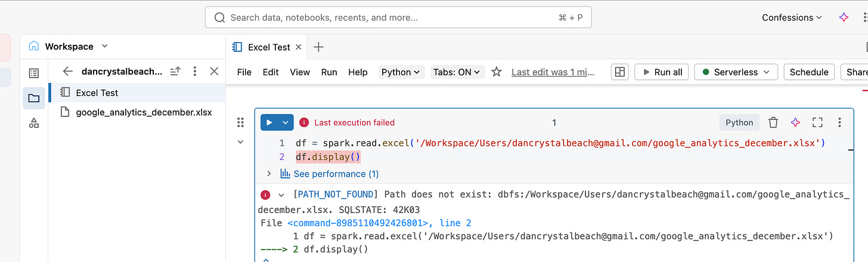868x262 pixels.
Task: Toggle the side panel layout icon
Action: 620,72
